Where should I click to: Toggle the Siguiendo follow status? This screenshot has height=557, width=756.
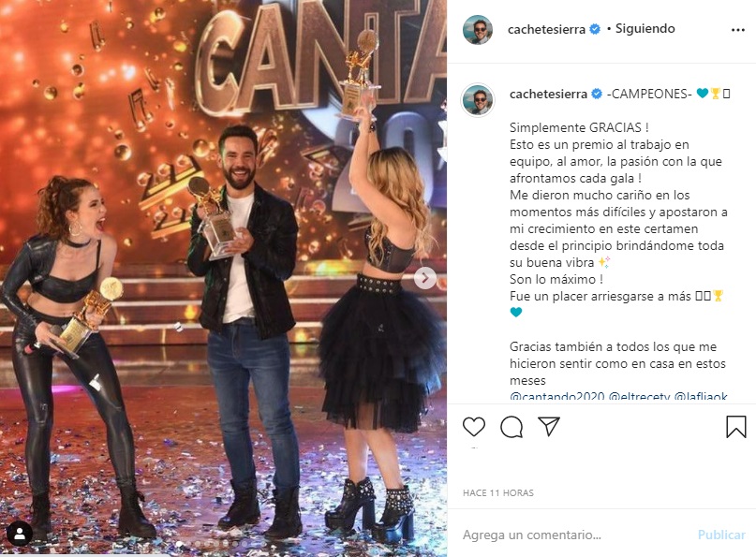coord(645,29)
